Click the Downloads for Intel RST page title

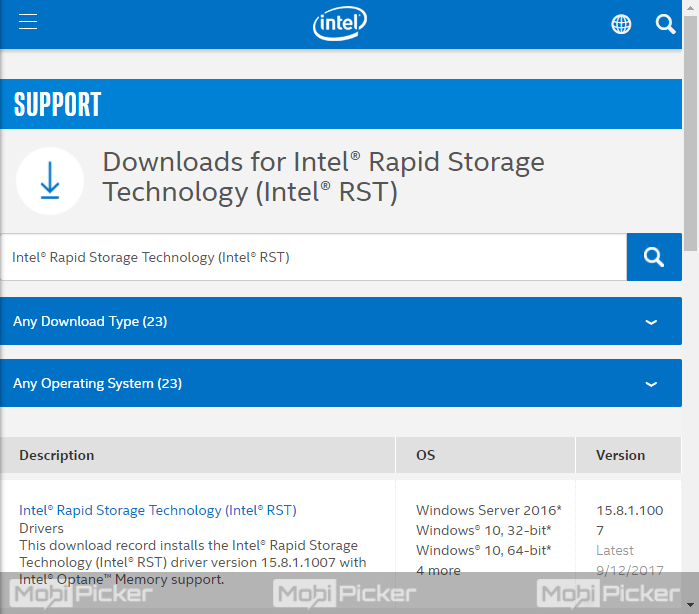[x=323, y=177]
